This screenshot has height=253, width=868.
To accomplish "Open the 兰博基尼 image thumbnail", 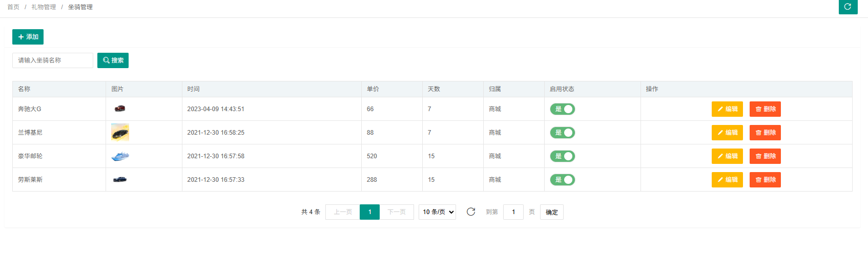I will (x=120, y=133).
